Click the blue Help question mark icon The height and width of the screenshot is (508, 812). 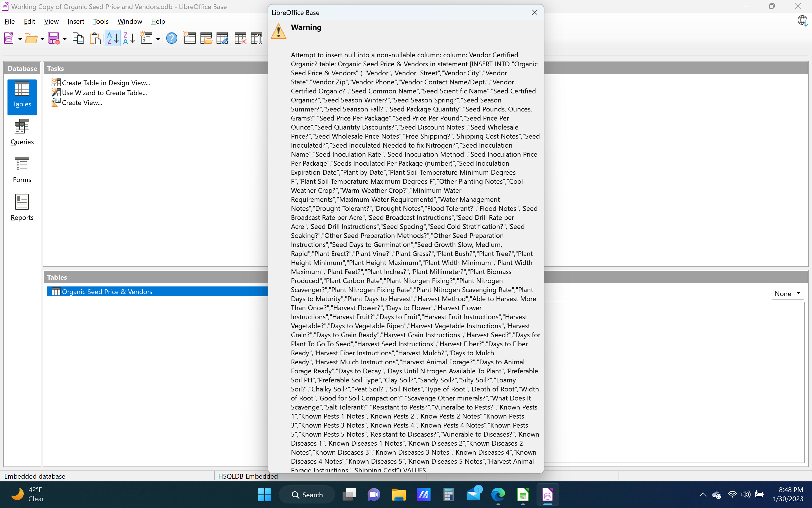coord(171,38)
